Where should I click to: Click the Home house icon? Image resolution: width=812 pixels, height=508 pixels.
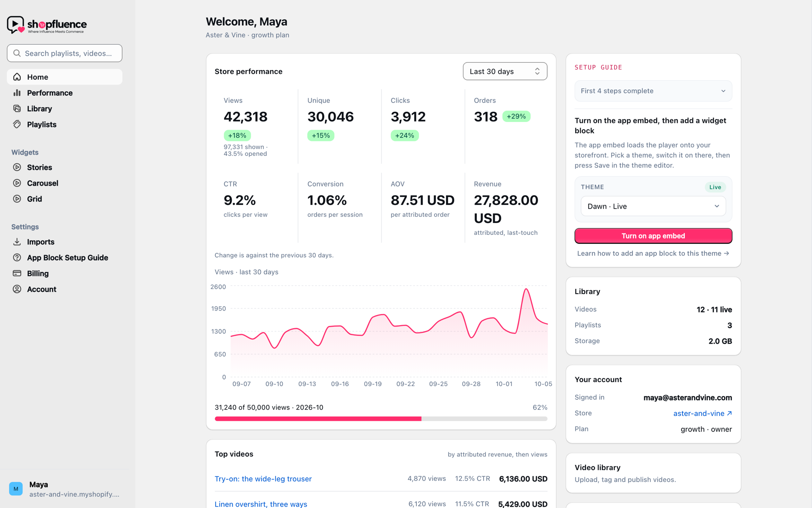point(17,77)
